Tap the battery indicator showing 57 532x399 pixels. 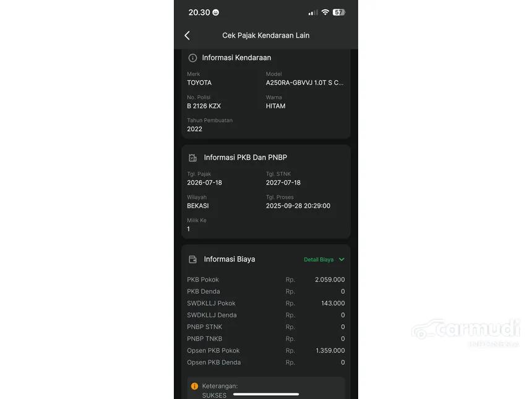339,12
